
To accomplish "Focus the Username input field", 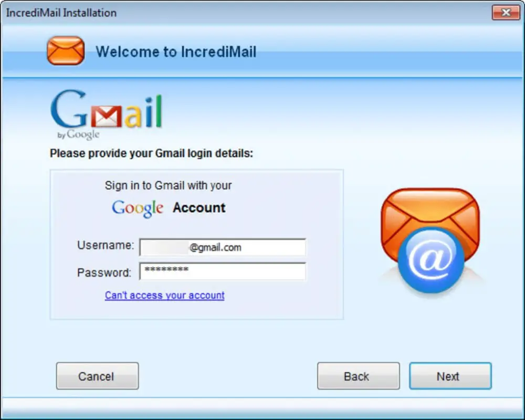I will [x=223, y=247].
